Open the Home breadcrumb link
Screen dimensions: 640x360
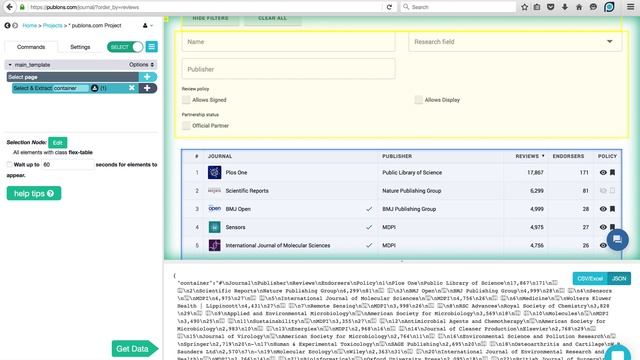tap(29, 25)
